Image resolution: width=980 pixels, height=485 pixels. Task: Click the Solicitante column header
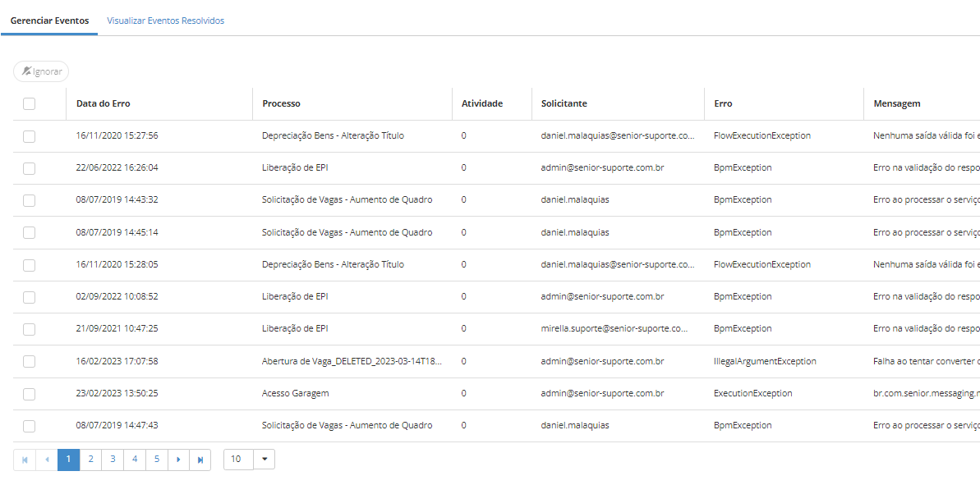pyautogui.click(x=564, y=103)
